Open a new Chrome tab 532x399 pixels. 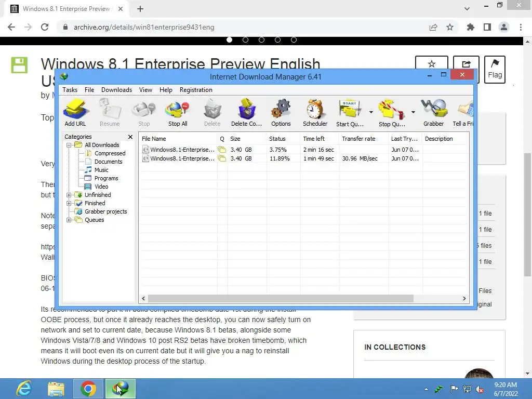(140, 9)
